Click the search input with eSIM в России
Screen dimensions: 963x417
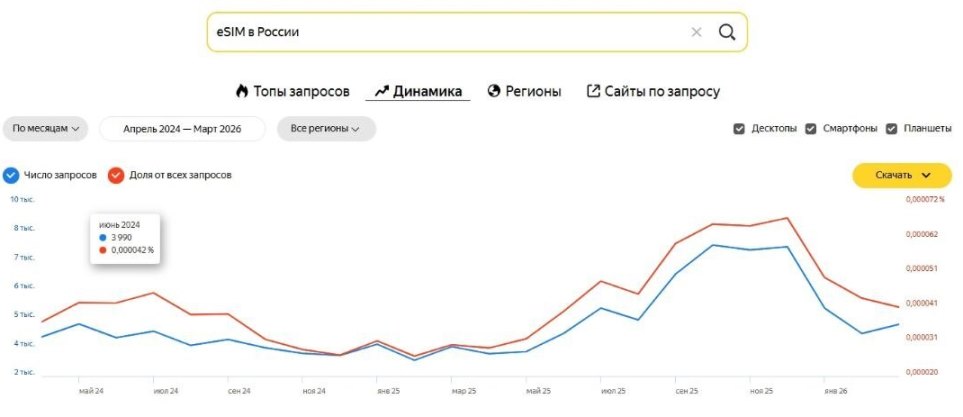click(x=440, y=32)
